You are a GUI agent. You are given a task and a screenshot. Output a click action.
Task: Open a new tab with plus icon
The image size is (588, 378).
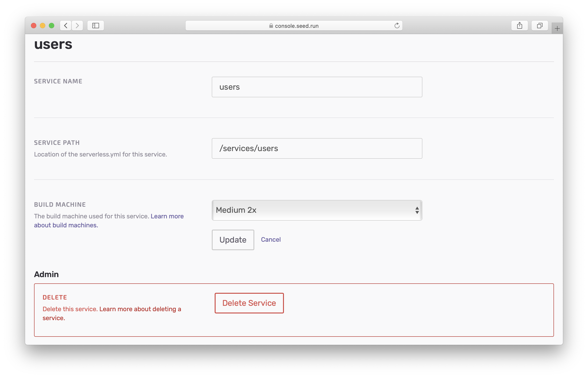[x=557, y=29]
